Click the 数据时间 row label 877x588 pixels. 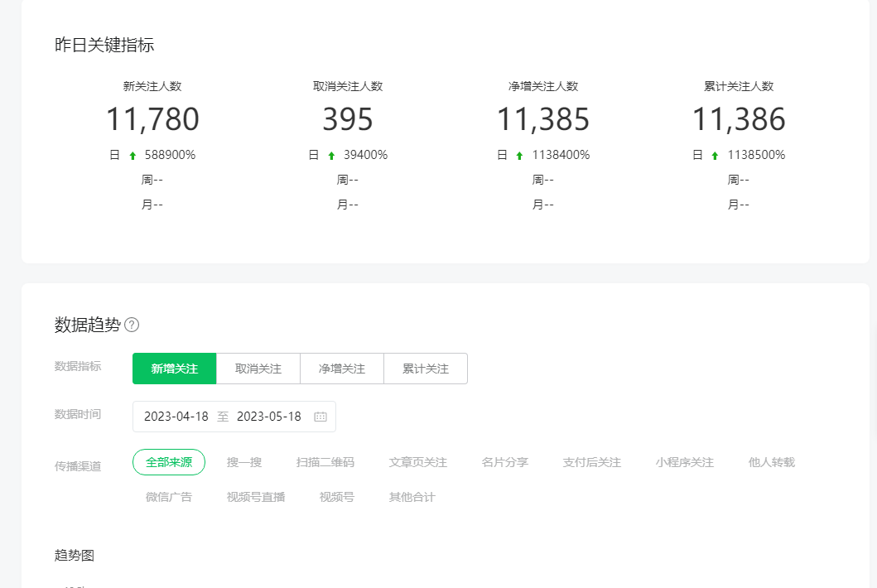coord(78,415)
